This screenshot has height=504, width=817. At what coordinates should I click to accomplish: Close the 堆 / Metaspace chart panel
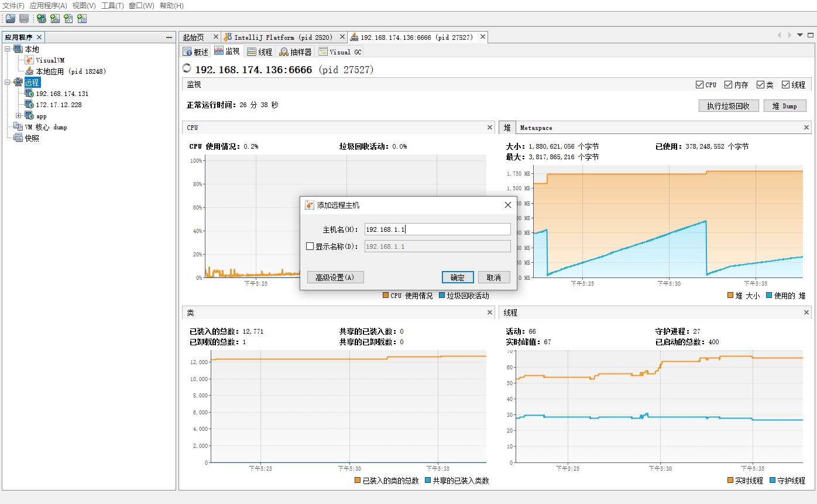[807, 127]
